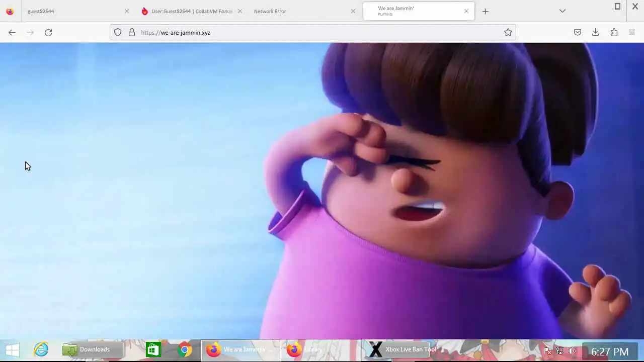This screenshot has height=362, width=644.
Task: Open network status tray icon
Action: click(x=560, y=351)
